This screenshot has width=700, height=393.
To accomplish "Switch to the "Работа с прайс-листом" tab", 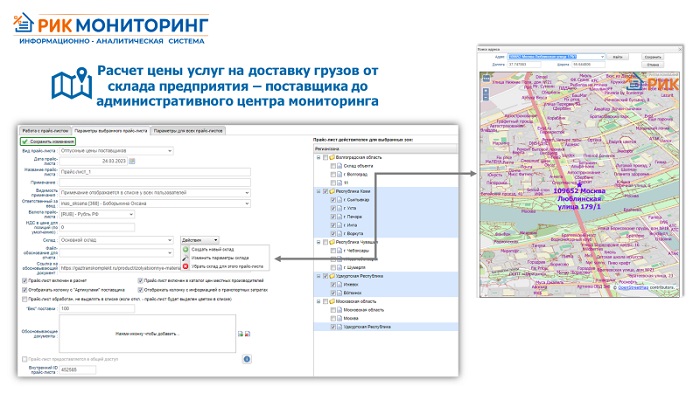I will [45, 131].
